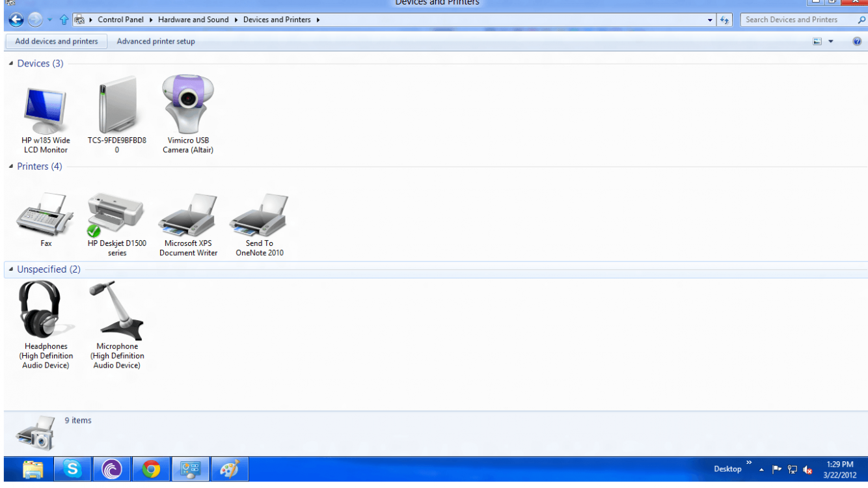Open the Action Center flag icon
868x488 pixels.
(777, 469)
